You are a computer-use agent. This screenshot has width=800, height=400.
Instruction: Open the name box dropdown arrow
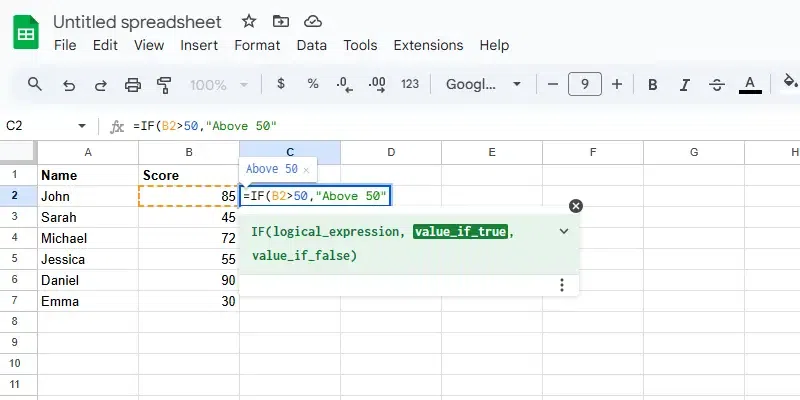82,126
